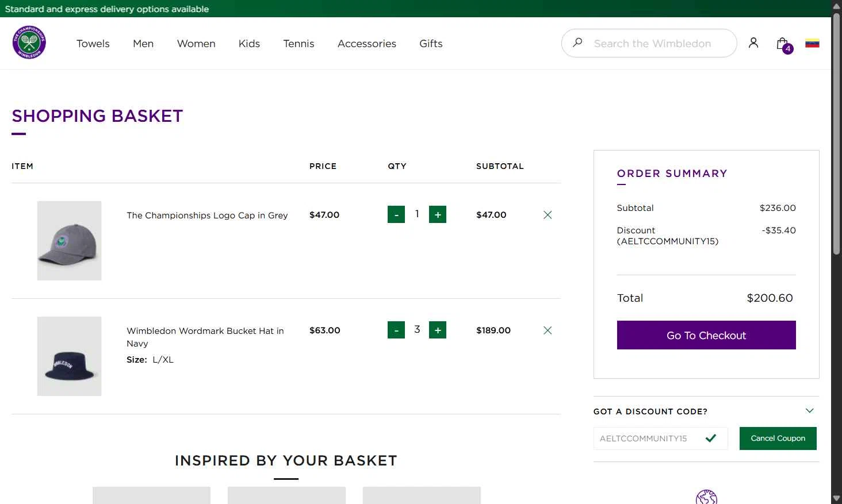842x504 pixels.
Task: Open the shopping bag icon with 4 items
Action: pyautogui.click(x=783, y=44)
